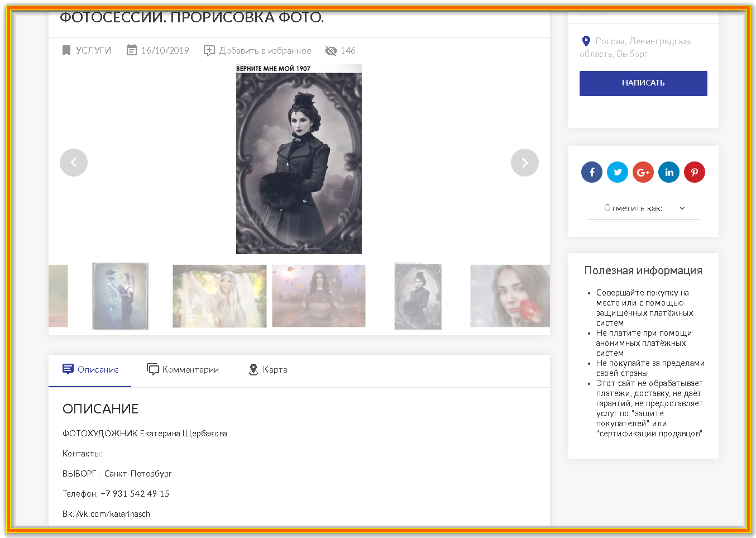The image size is (756, 538).
Task: Switch to the Карта tab
Action: 268,370
